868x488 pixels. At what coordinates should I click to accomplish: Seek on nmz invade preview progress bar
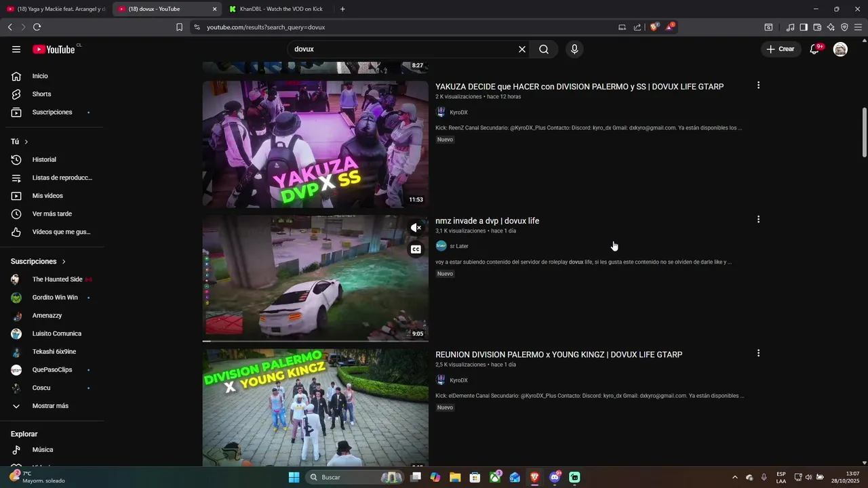tap(315, 341)
